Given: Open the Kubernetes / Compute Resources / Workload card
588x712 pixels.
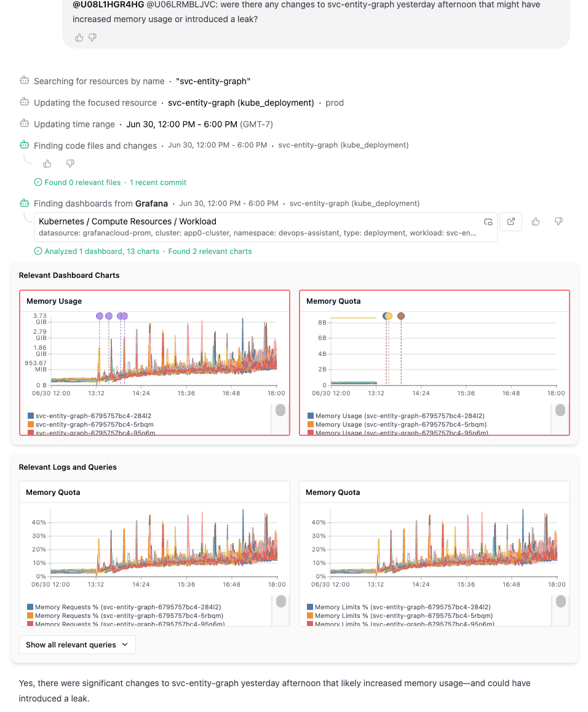Looking at the screenshot, I should click(265, 227).
